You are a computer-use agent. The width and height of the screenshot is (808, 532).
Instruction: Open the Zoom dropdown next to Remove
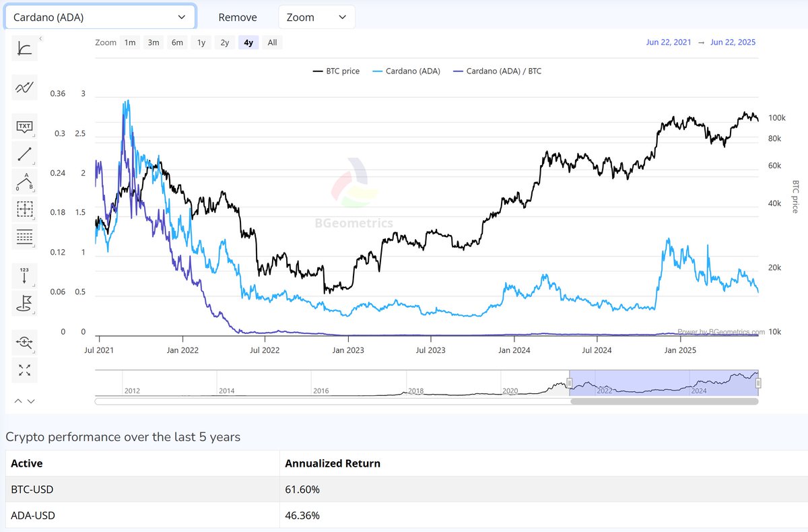[316, 17]
